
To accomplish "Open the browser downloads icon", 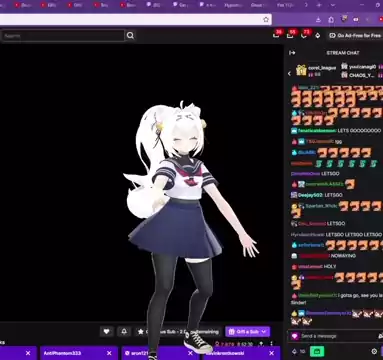I will pos(318,20).
